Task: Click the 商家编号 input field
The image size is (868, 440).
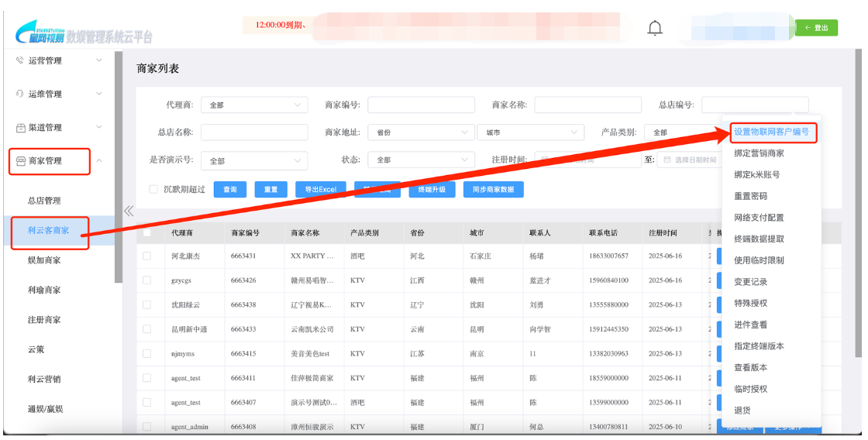Action: pos(422,105)
